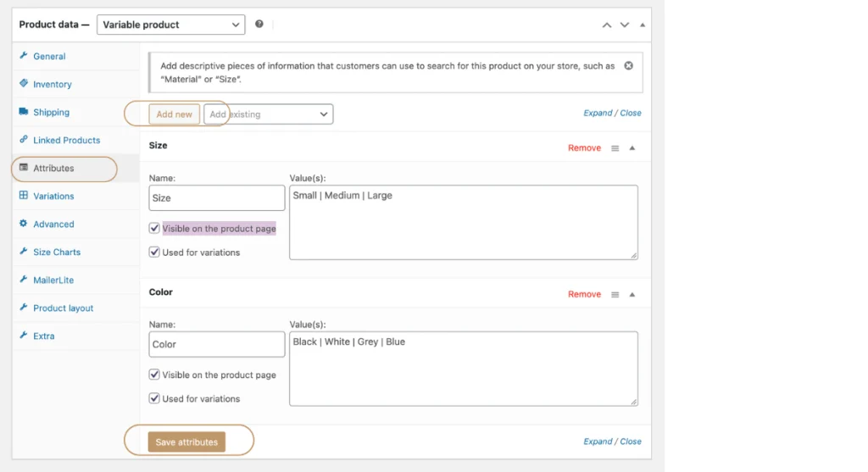This screenshot has width=868, height=472.
Task: Click the Size attribute heading
Action: coord(158,145)
